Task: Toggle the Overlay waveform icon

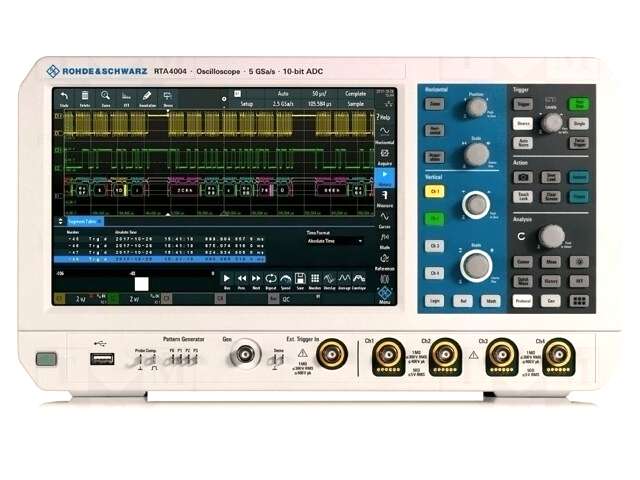Action: [329, 279]
